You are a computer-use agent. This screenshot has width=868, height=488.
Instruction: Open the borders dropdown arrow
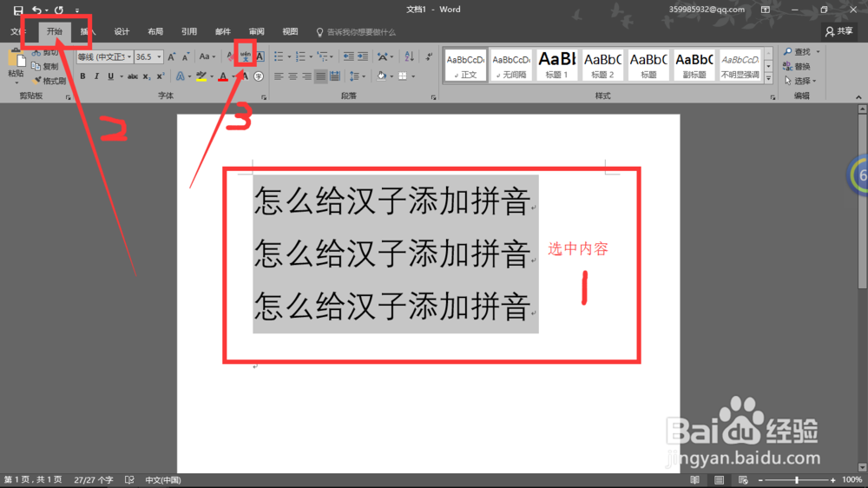point(413,76)
